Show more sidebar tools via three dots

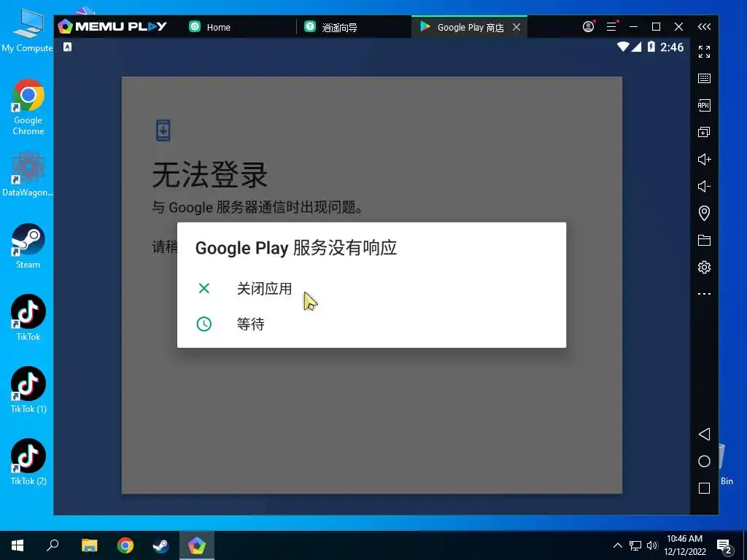coord(704,294)
